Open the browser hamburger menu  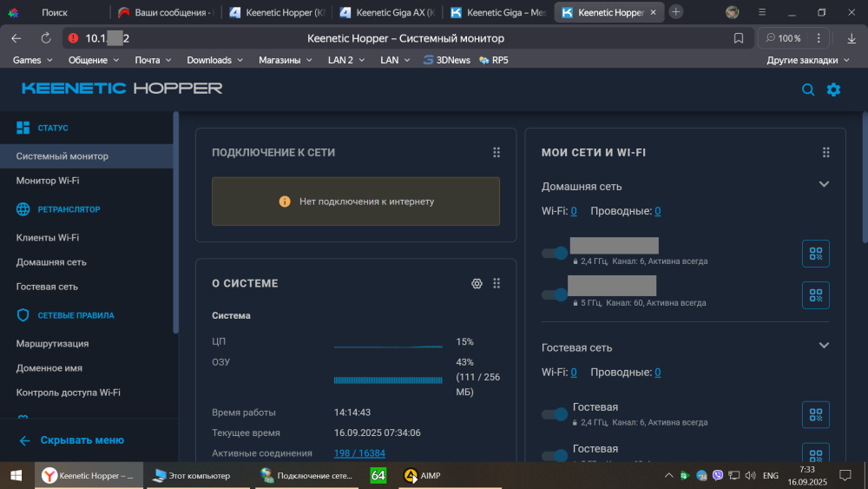point(762,12)
